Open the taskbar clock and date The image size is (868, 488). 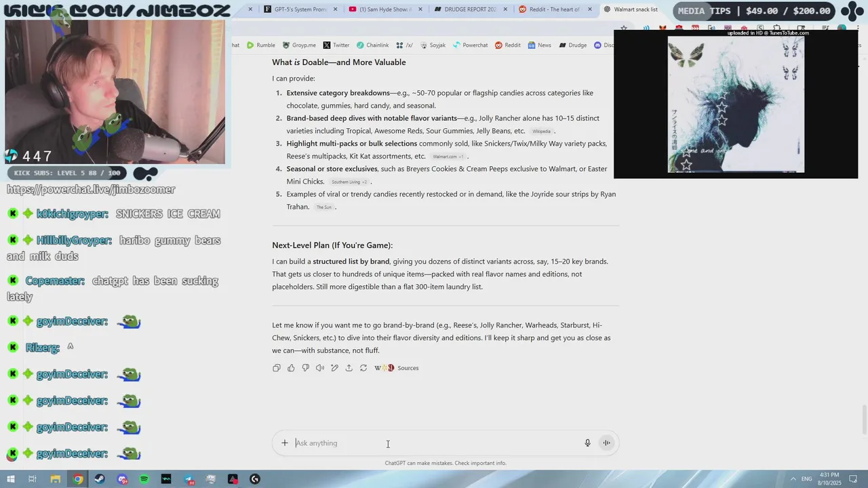[830, 479]
